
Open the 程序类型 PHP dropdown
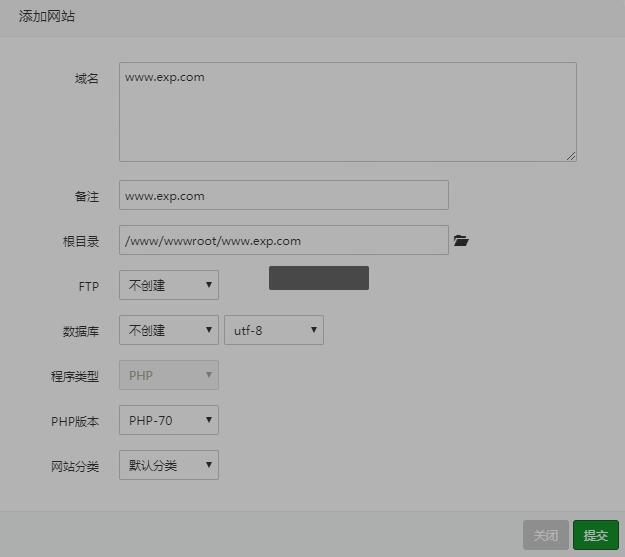(x=169, y=375)
